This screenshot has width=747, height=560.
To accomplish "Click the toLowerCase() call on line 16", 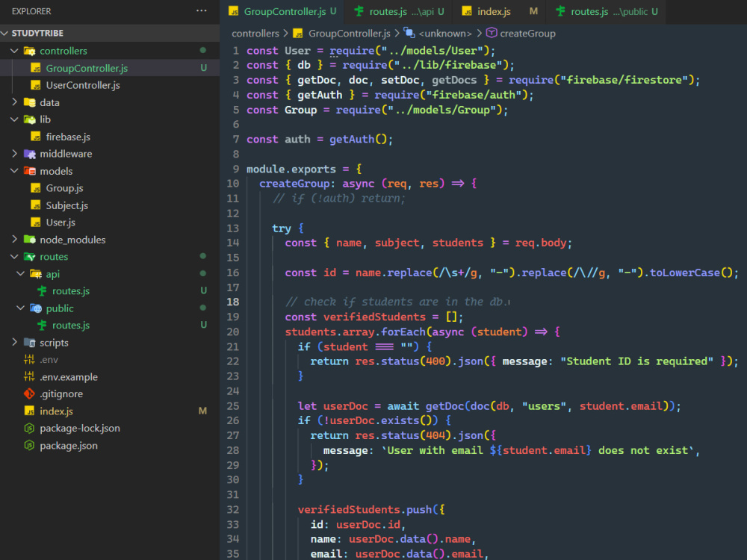I will (691, 273).
